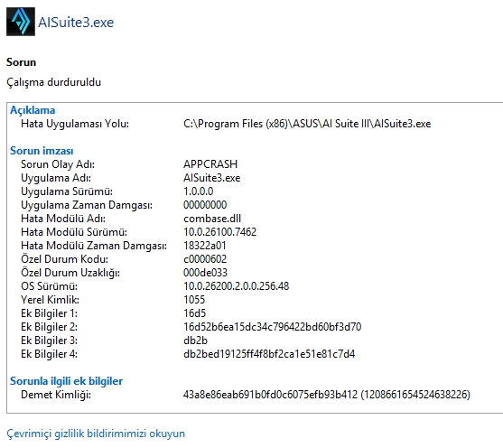This screenshot has width=503, height=448.
Task: Select the Sorun heading text
Action: point(21,62)
